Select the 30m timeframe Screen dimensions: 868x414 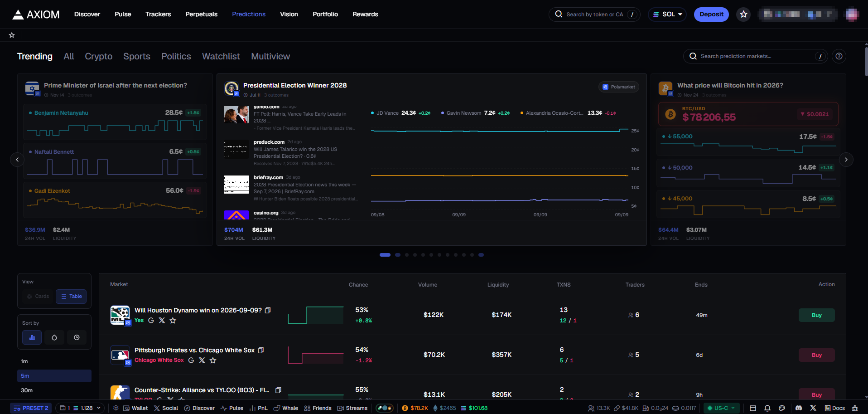click(x=54, y=390)
